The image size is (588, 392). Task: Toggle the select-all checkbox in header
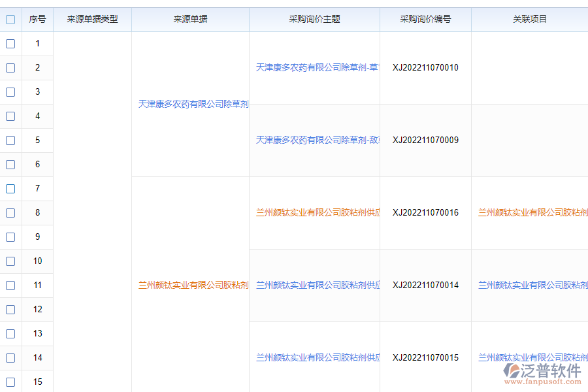click(10, 20)
